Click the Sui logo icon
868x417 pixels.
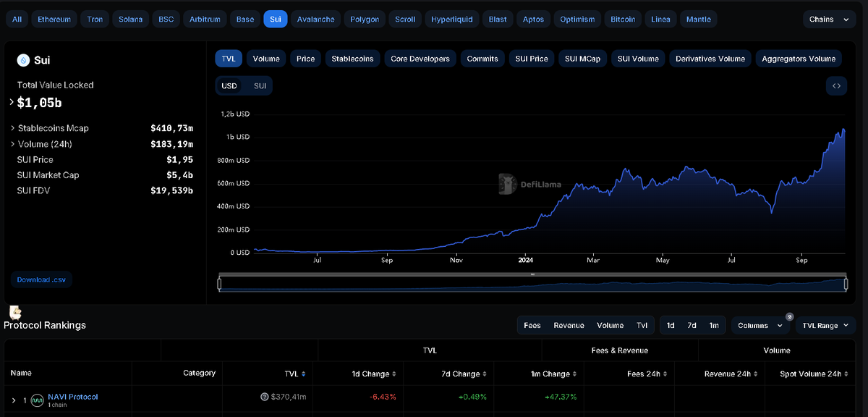(x=22, y=60)
